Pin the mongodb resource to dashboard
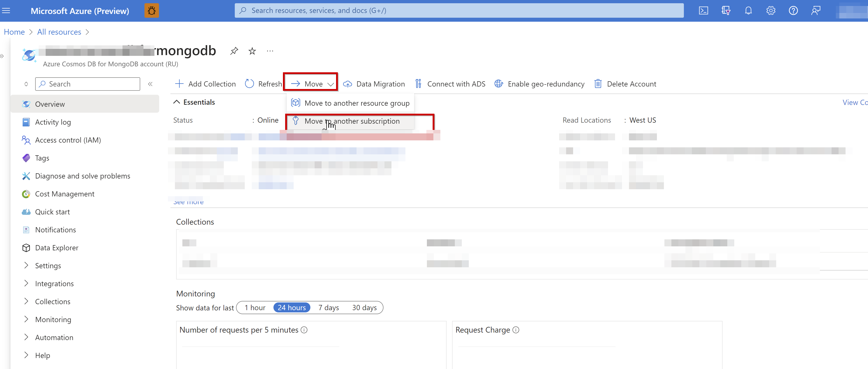The image size is (868, 369). [234, 51]
